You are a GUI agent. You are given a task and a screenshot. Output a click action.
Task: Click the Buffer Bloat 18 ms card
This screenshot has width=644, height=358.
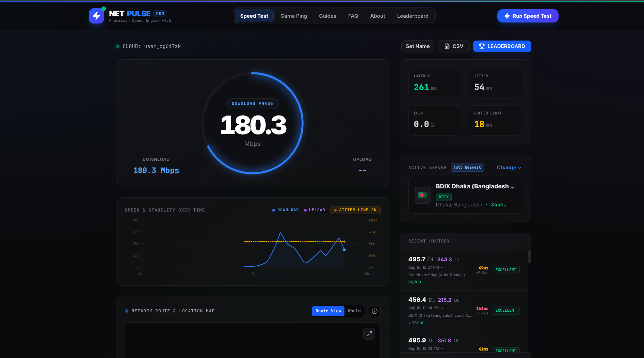point(495,120)
